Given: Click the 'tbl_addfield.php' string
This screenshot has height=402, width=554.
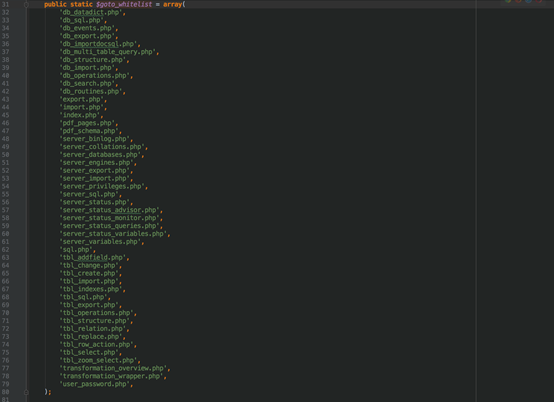Looking at the screenshot, I should (x=93, y=258).
